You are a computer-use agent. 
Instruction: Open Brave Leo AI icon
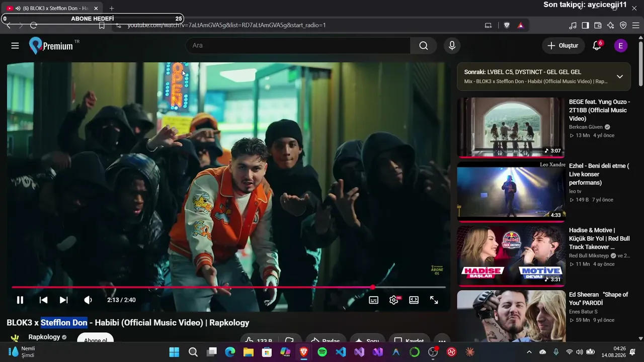coord(610,25)
